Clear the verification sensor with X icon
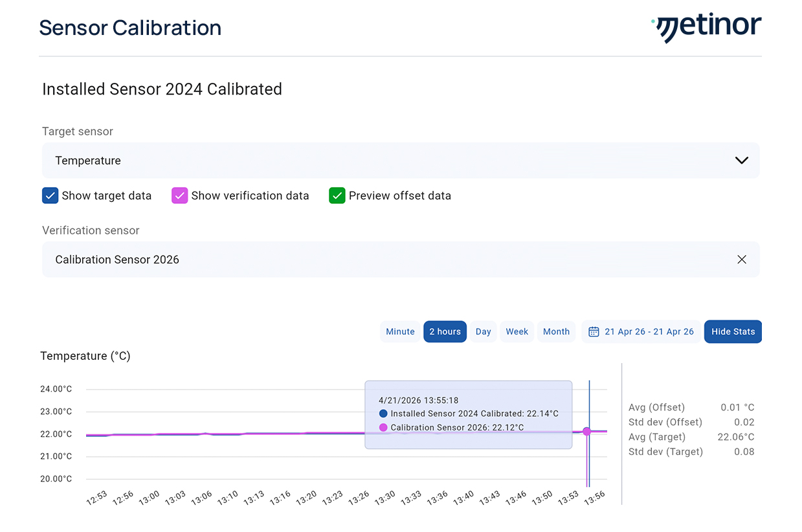802x532 pixels. 742,260
